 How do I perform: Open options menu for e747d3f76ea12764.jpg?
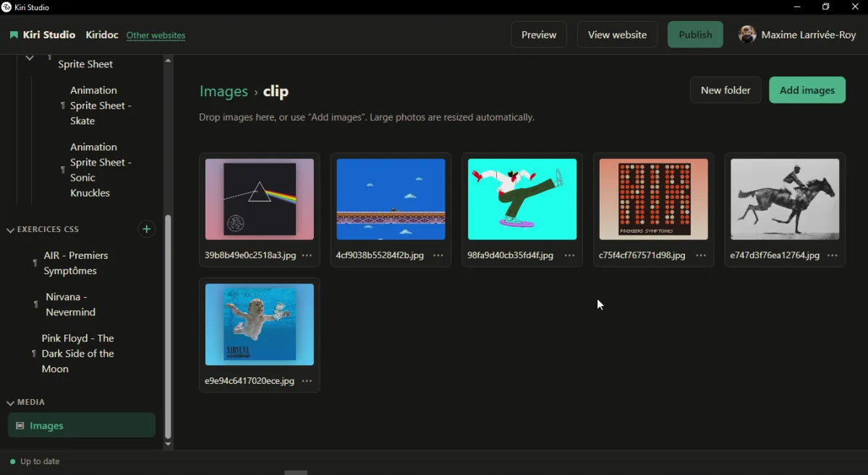click(x=833, y=255)
